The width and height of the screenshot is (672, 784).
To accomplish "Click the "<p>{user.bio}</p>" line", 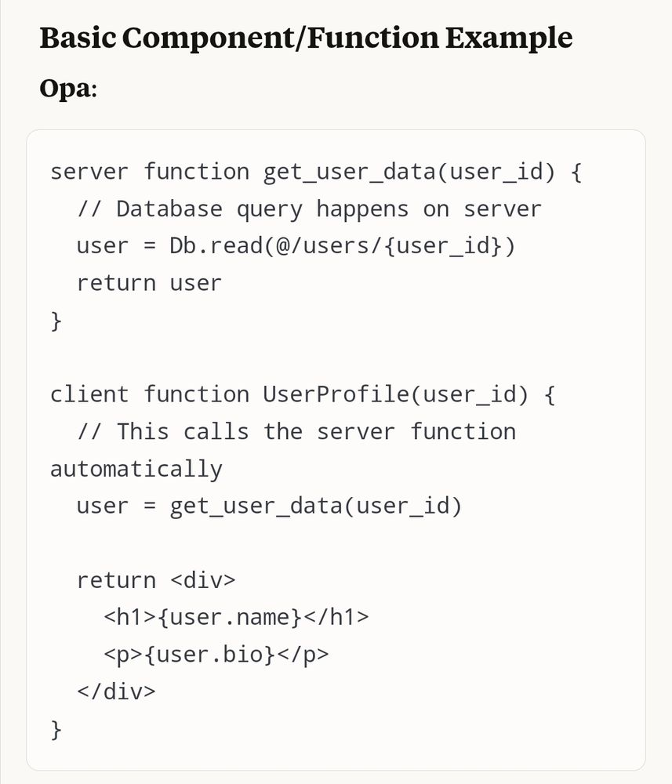I will (x=216, y=655).
